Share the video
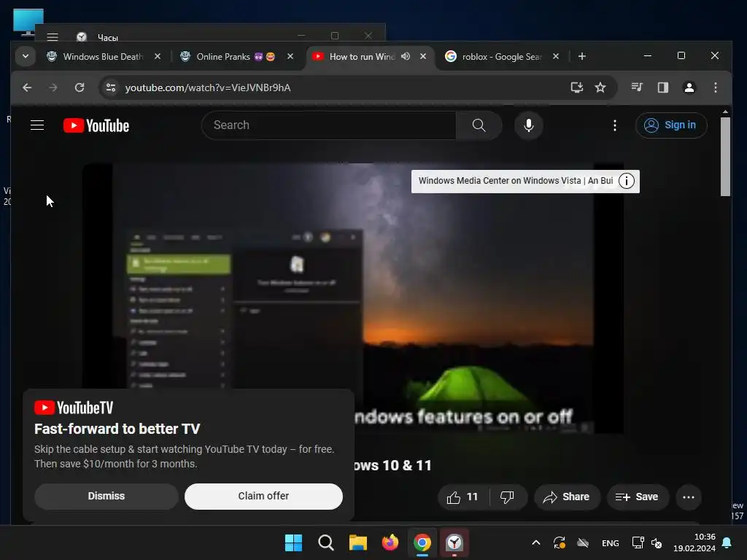The height and width of the screenshot is (560, 747). [x=567, y=497]
